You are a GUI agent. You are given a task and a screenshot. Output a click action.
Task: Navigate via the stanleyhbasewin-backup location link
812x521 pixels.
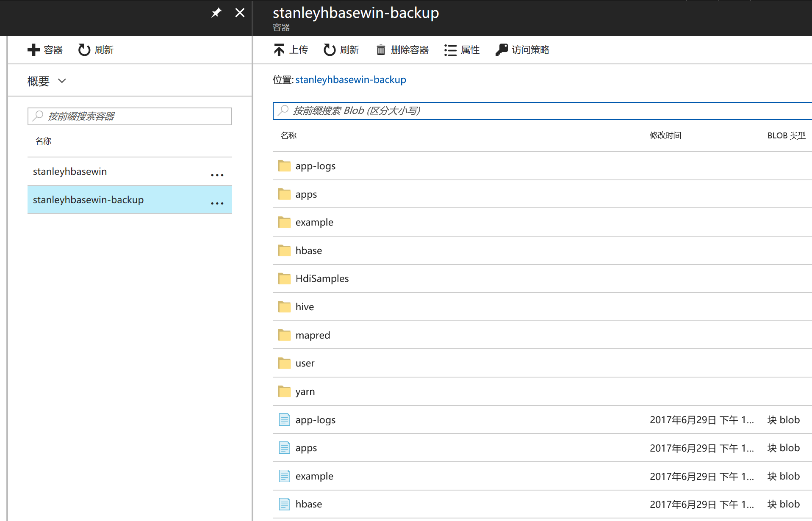point(351,79)
